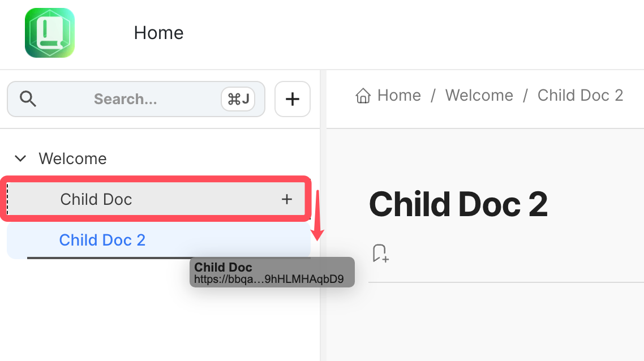The image size is (644, 361).
Task: Add a sub-page via Child Doc's plus icon
Action: pyautogui.click(x=287, y=199)
